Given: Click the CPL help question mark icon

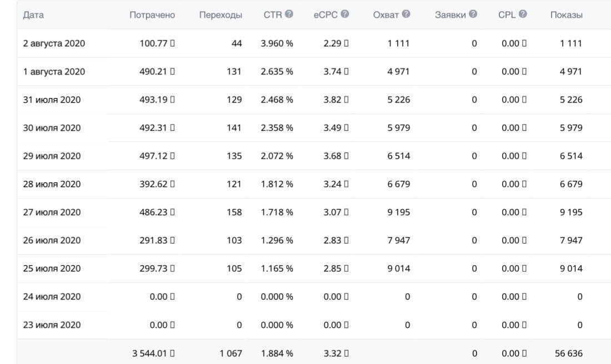Looking at the screenshot, I should (x=523, y=14).
